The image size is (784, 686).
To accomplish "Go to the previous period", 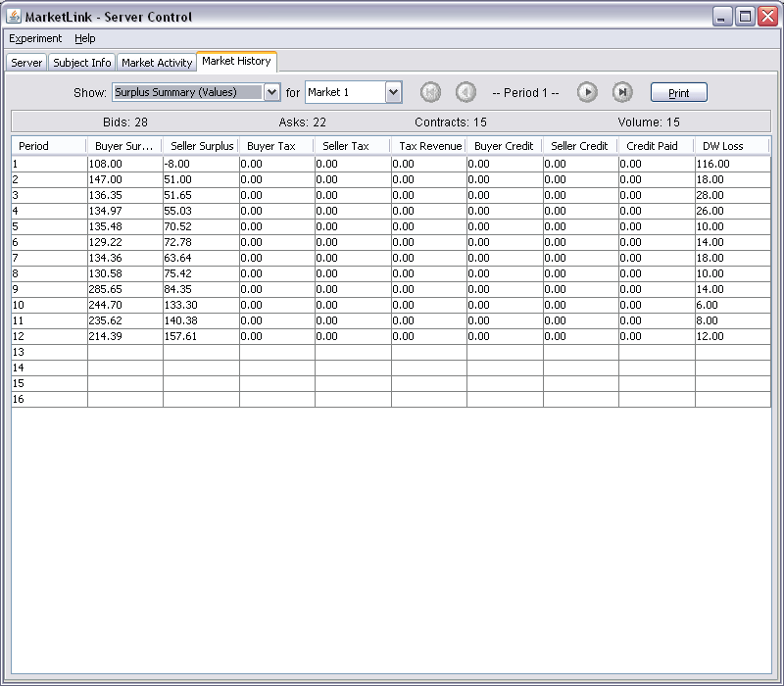I will pyautogui.click(x=465, y=92).
